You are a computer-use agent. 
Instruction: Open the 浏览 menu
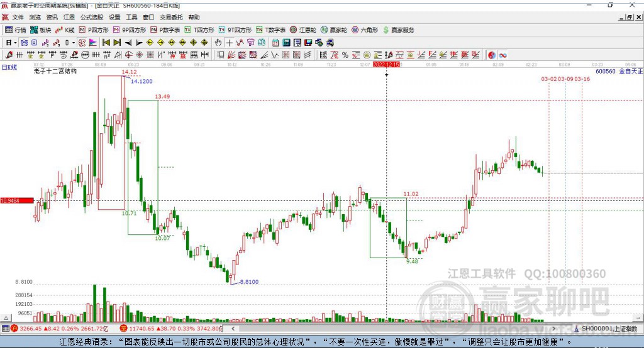pyautogui.click(x=35, y=17)
